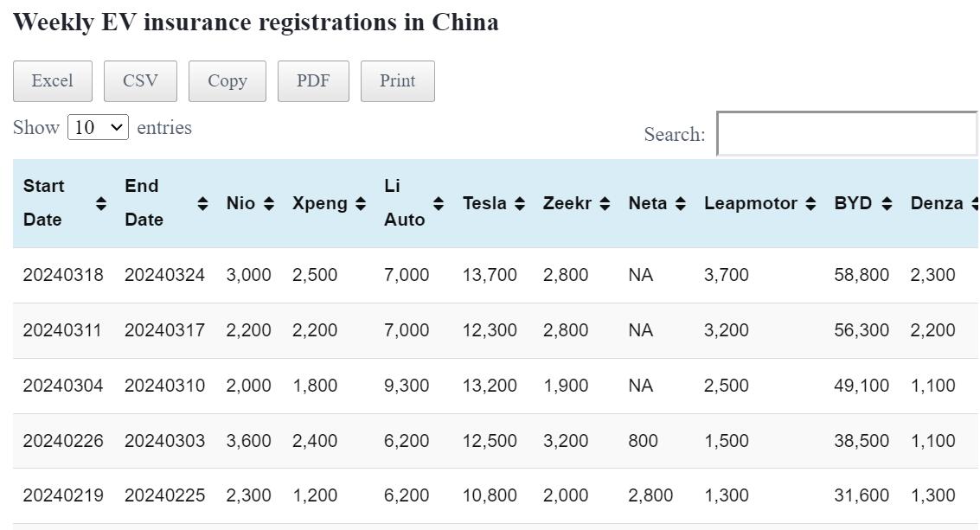Select the 20240318 start date cell
This screenshot has width=980, height=530.
click(x=63, y=276)
